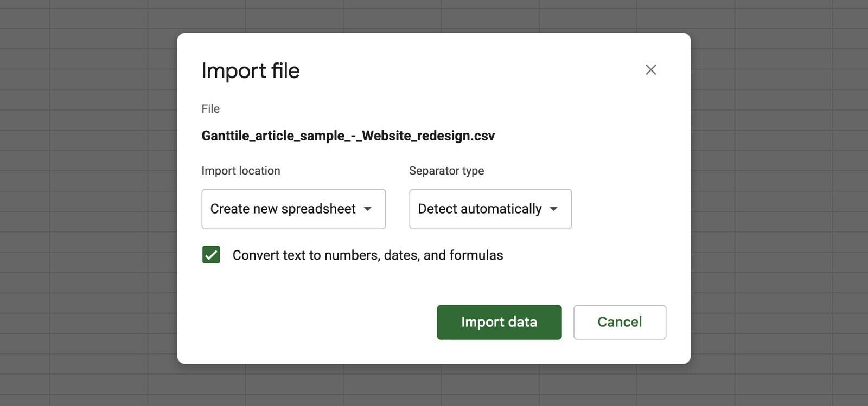Click the 'Convert text to numbers, dates, and formulas' label

pos(368,255)
